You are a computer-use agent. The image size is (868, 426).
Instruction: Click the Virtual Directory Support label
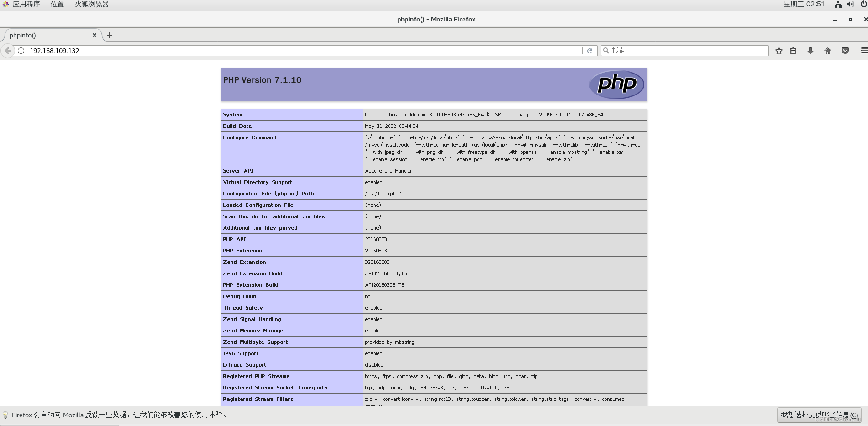[258, 182]
